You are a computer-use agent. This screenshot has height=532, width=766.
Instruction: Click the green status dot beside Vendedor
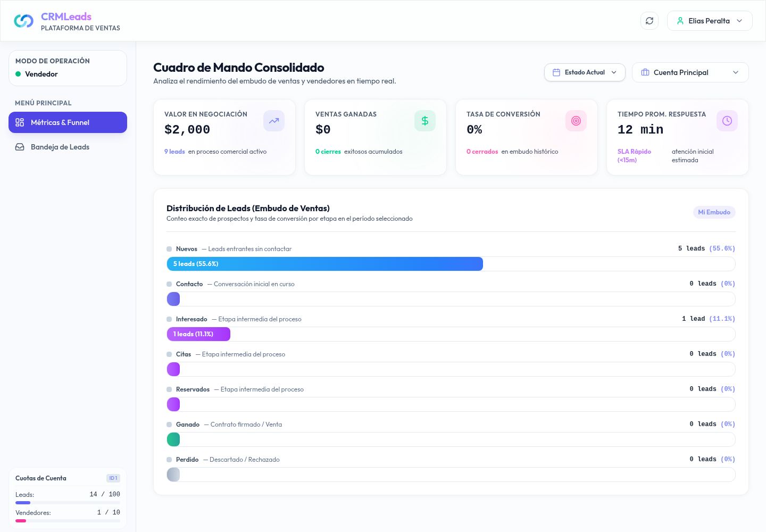click(18, 74)
